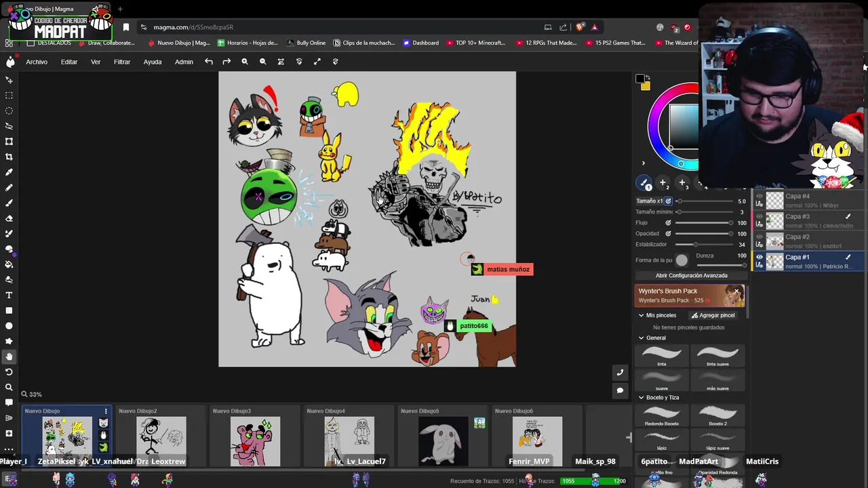Image resolution: width=868 pixels, height=488 pixels.
Task: Select the text tool
Action: pyautogui.click(x=9, y=295)
